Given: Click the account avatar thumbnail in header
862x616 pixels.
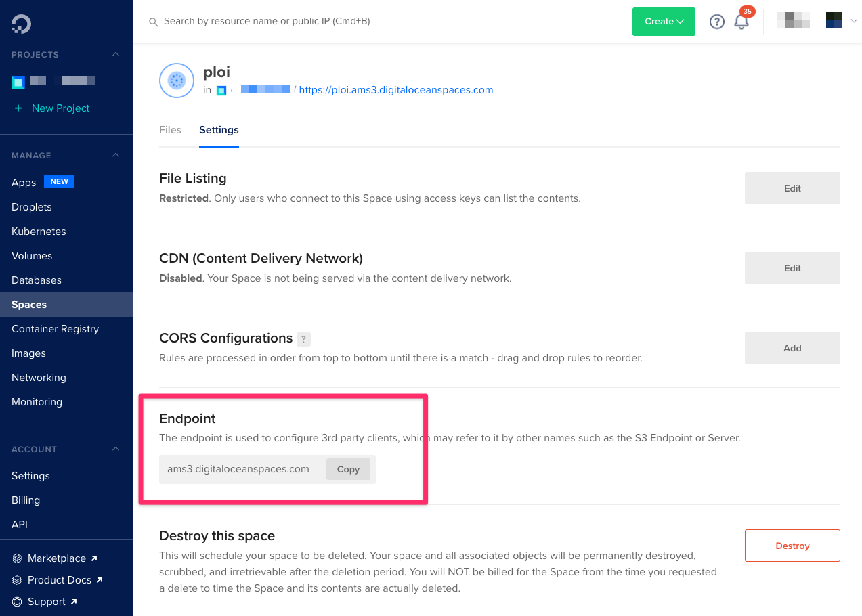Looking at the screenshot, I should (x=834, y=20).
